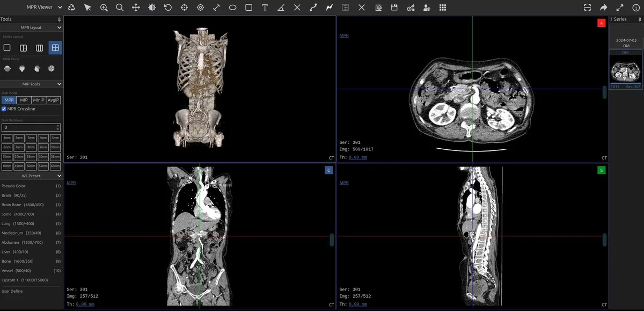Viewport: 644px width, 311px height.
Task: Select the plain magnifier glass tool
Action: (x=120, y=8)
